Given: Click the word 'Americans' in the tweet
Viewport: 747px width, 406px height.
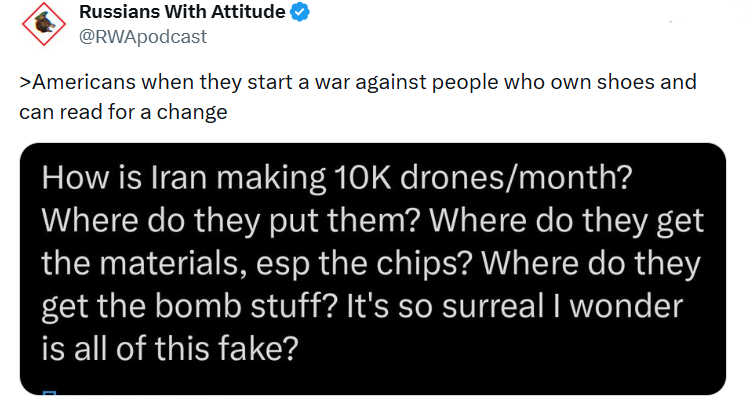Looking at the screenshot, I should (x=84, y=82).
